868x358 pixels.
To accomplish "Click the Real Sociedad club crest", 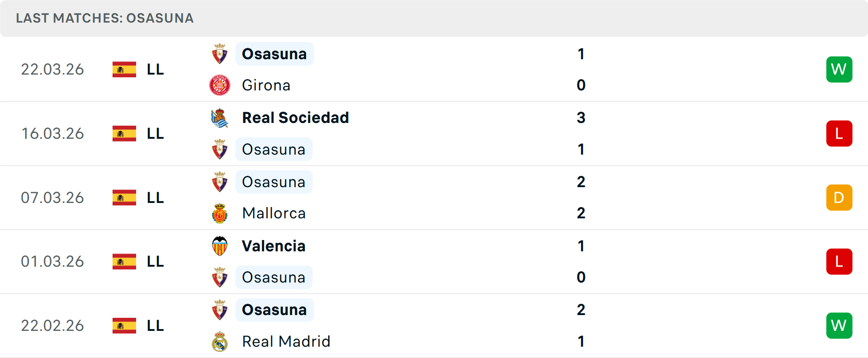I will (x=220, y=118).
